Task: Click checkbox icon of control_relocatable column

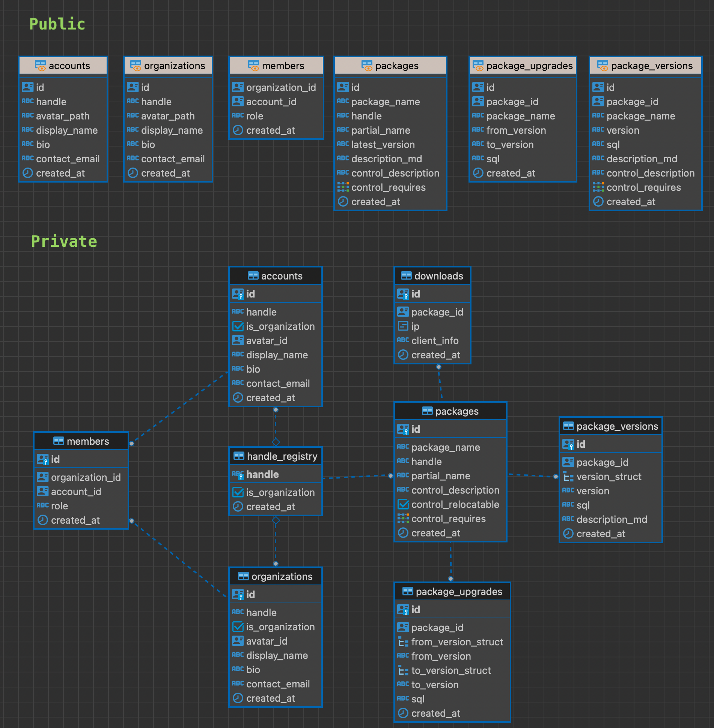Action: pyautogui.click(x=403, y=504)
